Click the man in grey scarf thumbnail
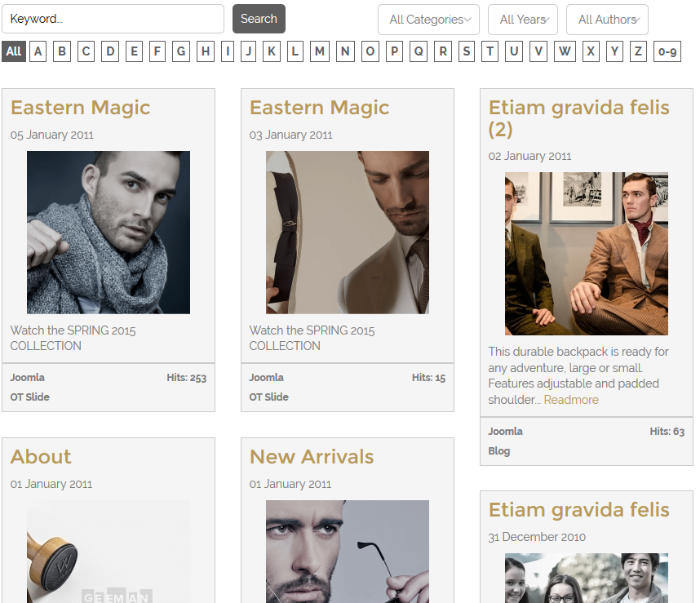Screen dimensions: 700x603 click(x=109, y=232)
